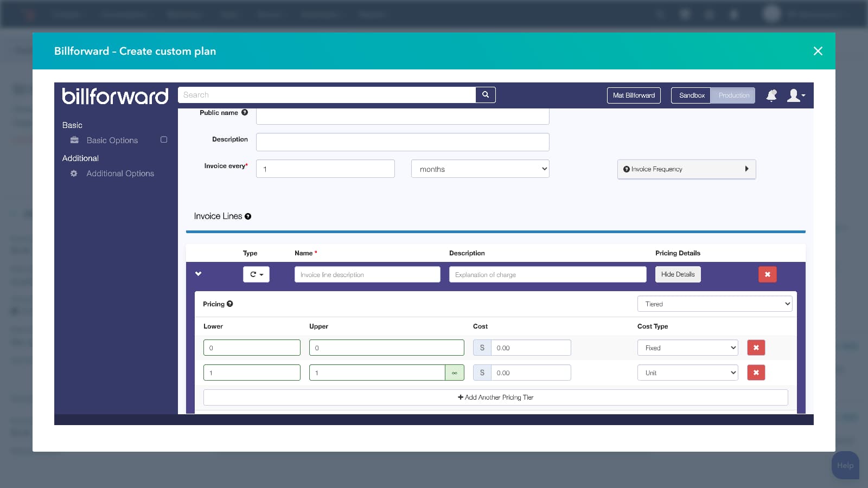868x488 pixels.
Task: Switch environment to Production
Action: click(x=733, y=95)
